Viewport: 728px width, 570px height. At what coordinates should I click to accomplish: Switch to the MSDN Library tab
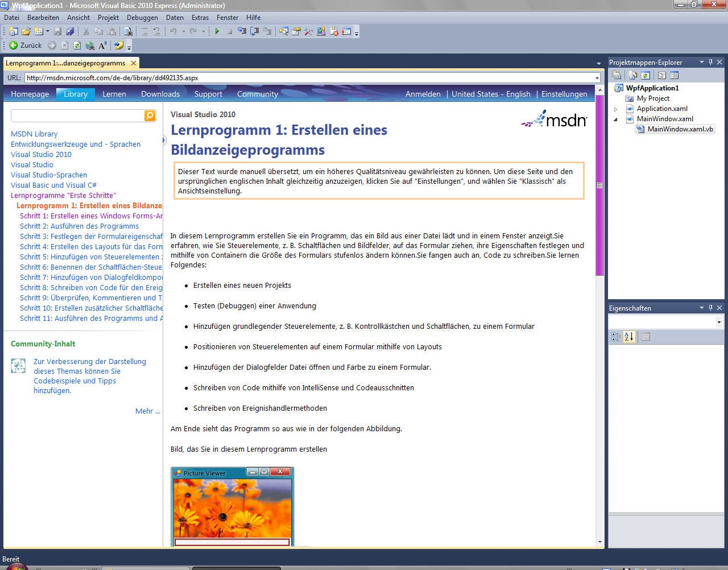(x=76, y=94)
